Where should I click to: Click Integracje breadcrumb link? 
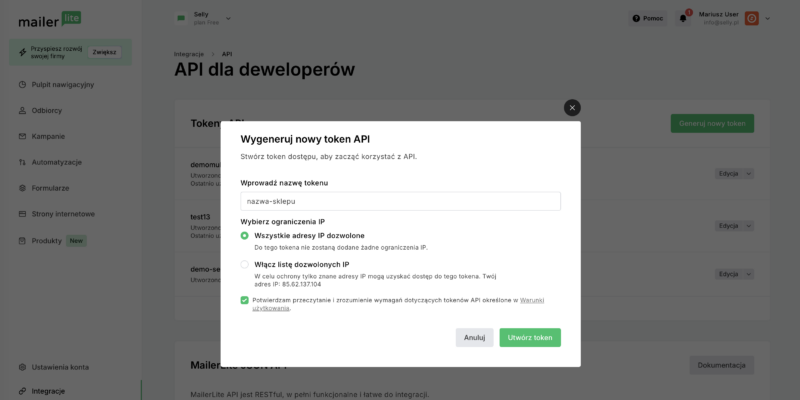pos(189,54)
